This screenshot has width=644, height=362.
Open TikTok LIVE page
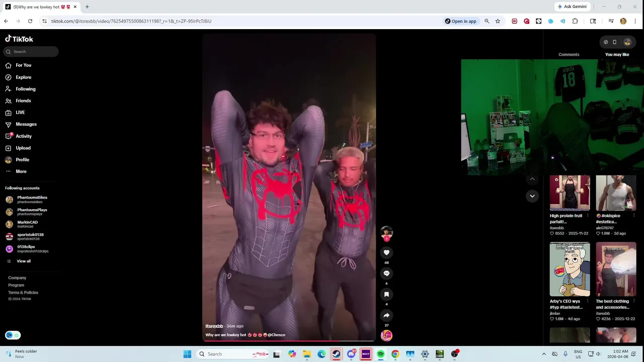(15, 113)
